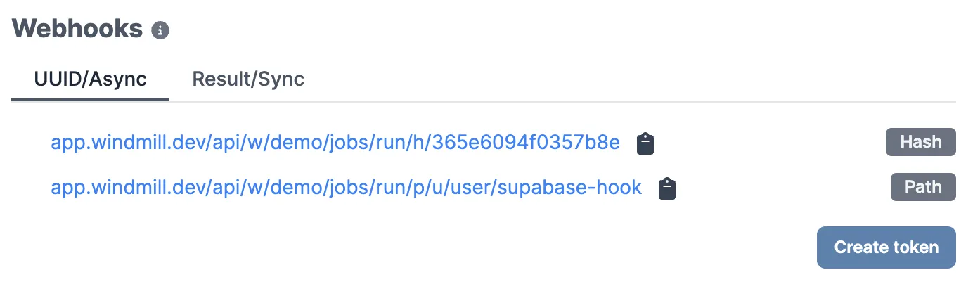This screenshot has height=284, width=980.
Task: Copy the supabase-hook path URL via clipboard icon
Action: tap(666, 188)
